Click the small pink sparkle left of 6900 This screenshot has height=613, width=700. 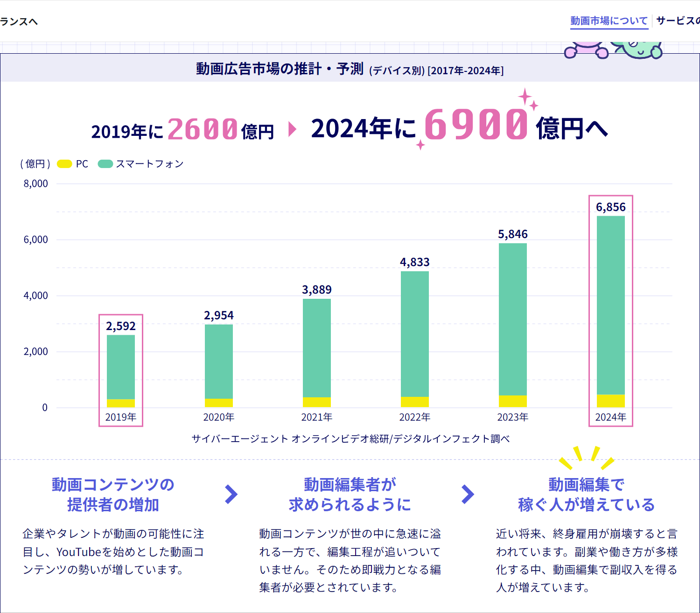(x=420, y=145)
